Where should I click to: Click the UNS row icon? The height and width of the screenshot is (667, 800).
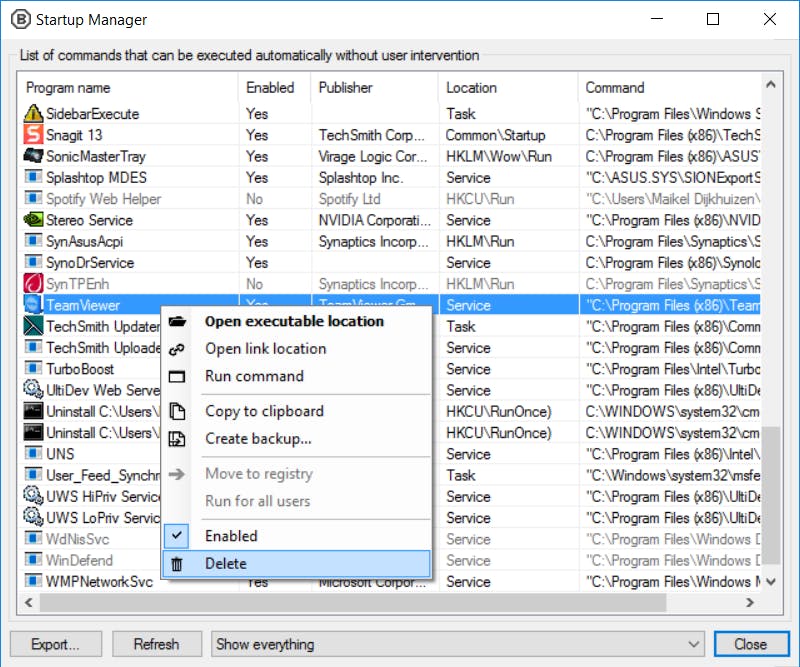point(33,453)
